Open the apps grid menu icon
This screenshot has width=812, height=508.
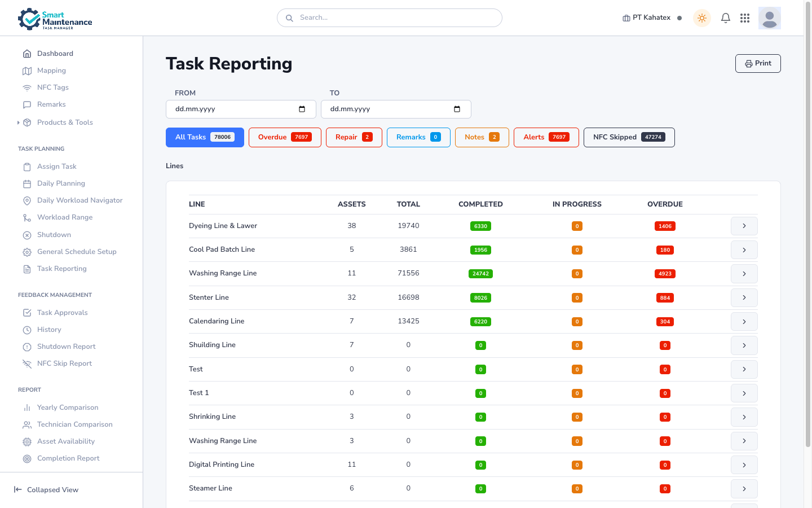(745, 18)
